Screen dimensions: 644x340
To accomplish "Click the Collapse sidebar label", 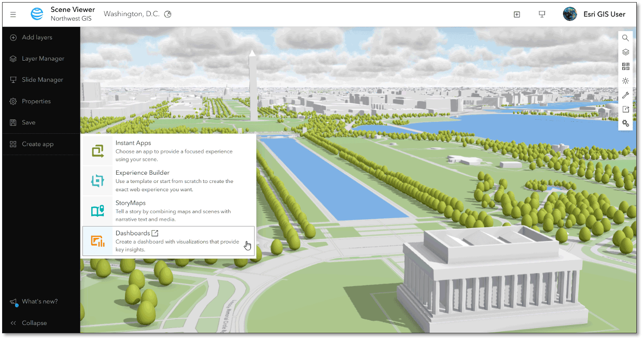I will [34, 323].
